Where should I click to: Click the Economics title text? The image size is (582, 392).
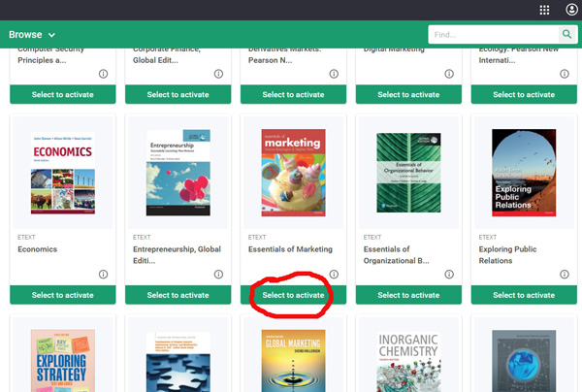tap(38, 249)
